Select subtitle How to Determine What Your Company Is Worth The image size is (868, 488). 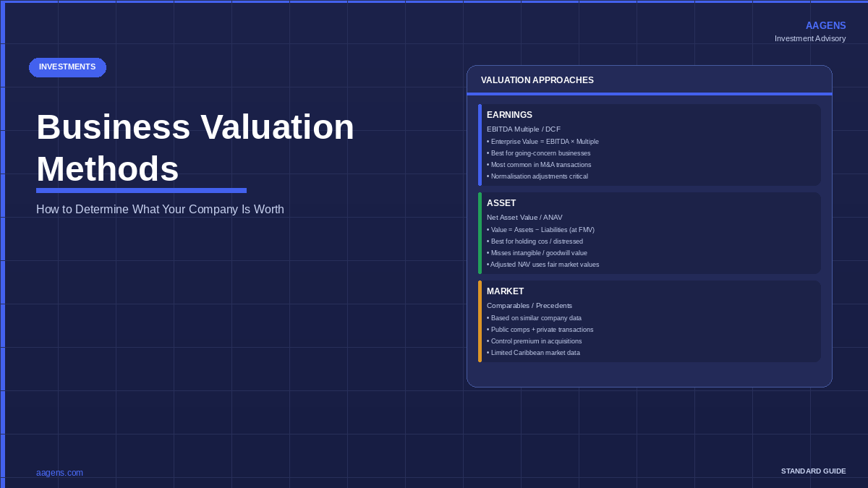pyautogui.click(x=160, y=210)
